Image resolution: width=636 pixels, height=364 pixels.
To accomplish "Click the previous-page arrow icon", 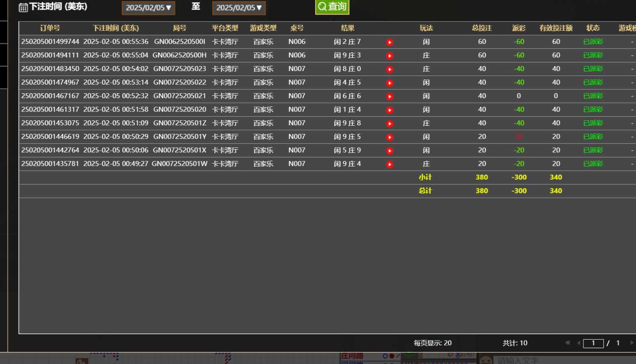I will [x=579, y=343].
